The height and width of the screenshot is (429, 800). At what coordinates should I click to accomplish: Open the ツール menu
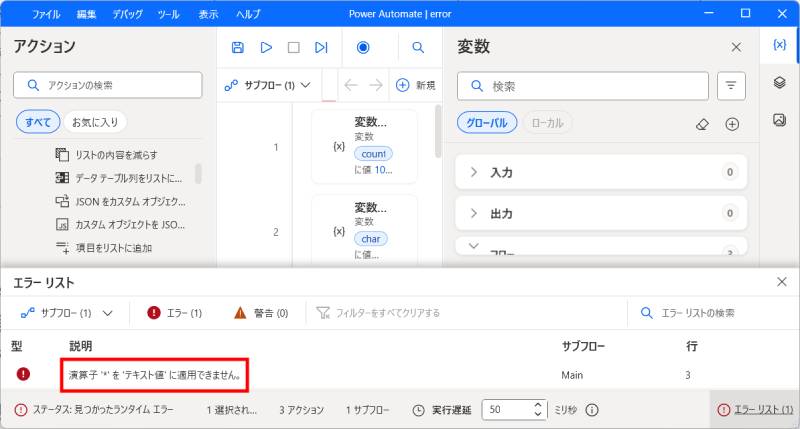click(168, 14)
